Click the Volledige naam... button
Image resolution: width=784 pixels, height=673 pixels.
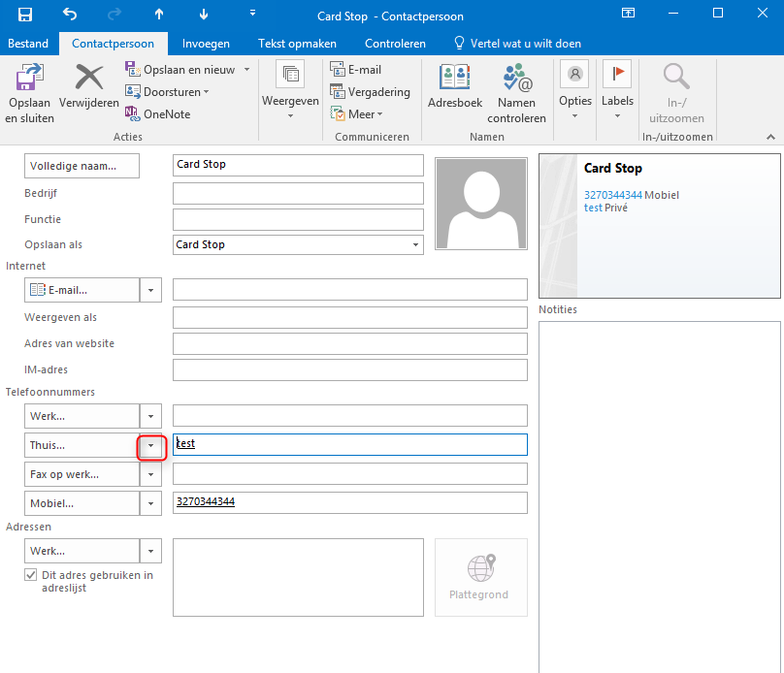click(x=82, y=166)
